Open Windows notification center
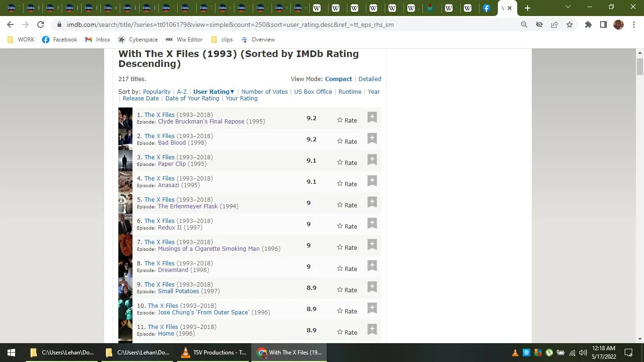Image resolution: width=644 pixels, height=362 pixels. point(628,353)
